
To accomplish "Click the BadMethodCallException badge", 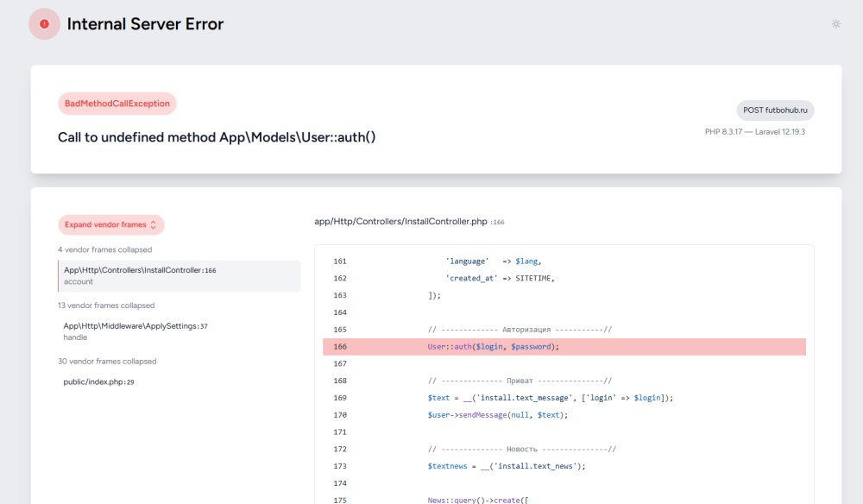I will (x=117, y=104).
